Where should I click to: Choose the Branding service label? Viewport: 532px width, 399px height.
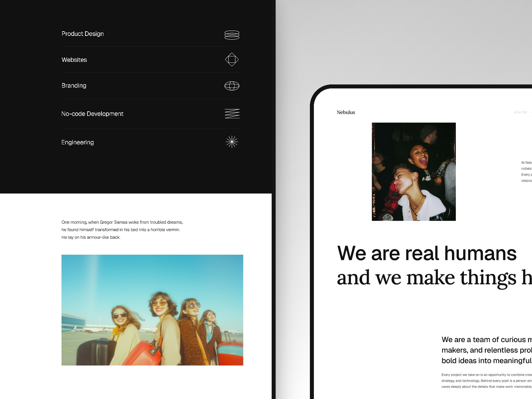[x=74, y=86]
